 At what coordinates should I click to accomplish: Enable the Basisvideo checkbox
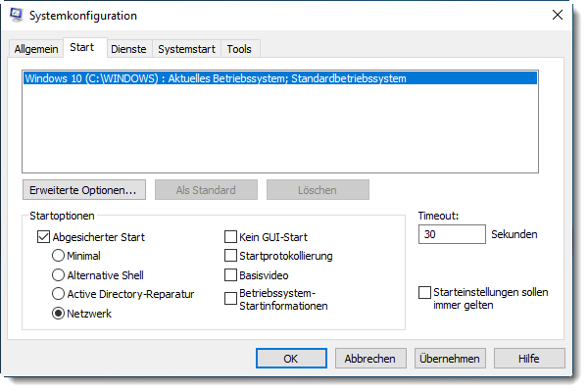coord(230,275)
